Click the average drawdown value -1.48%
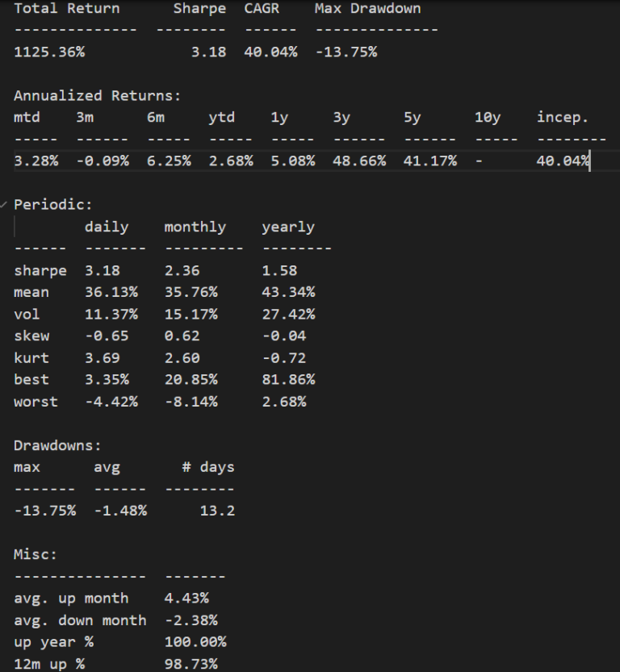620x672 pixels. [119, 511]
